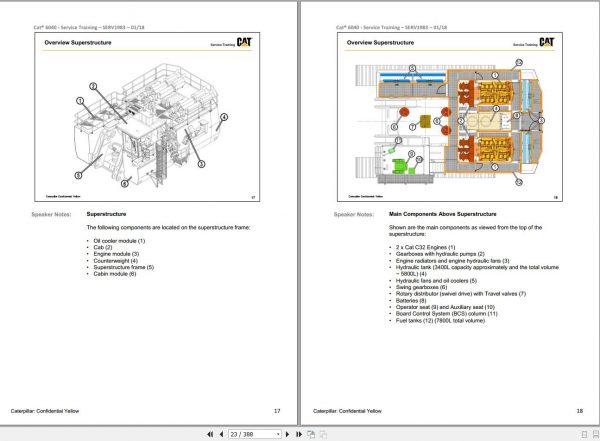Switch to two-page layout at bottom right
Viewport: 600px width, 441px height.
tap(595, 434)
